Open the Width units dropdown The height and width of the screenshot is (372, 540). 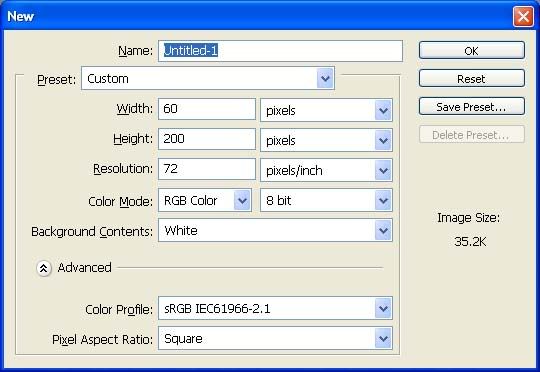click(x=326, y=110)
